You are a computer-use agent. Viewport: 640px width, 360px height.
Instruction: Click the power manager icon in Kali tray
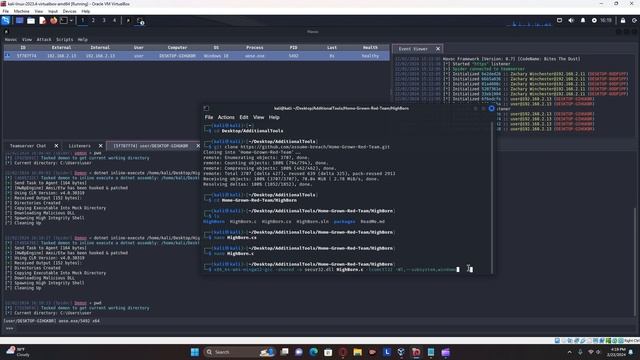click(x=594, y=20)
